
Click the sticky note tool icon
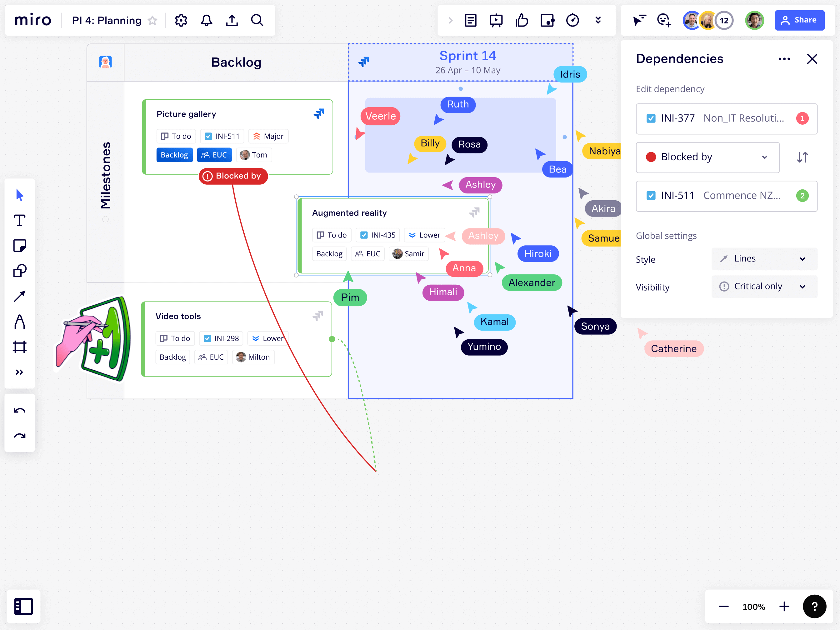[20, 246]
